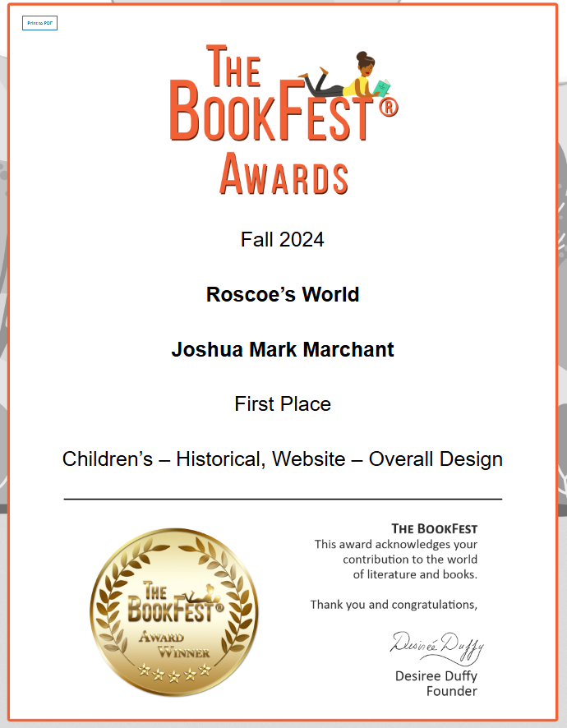Click "This award acknowledges your" text
Viewport: 567px width, 728px height.
[396, 544]
